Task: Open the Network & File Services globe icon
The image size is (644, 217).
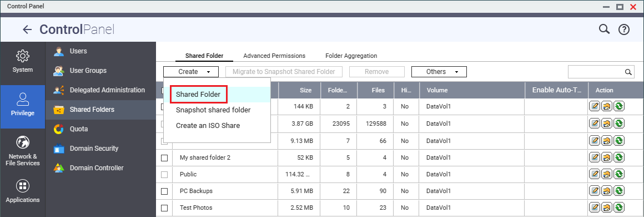Action: 23,142
